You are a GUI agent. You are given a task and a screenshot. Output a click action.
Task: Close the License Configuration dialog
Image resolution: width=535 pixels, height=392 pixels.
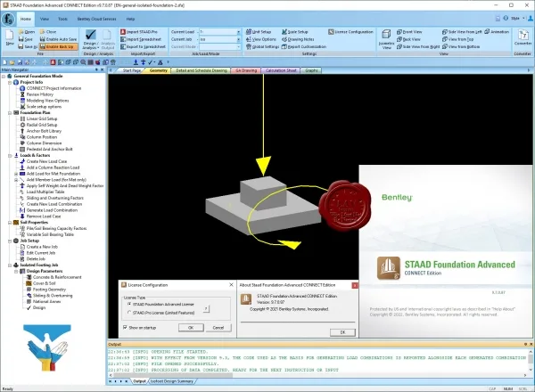231,284
